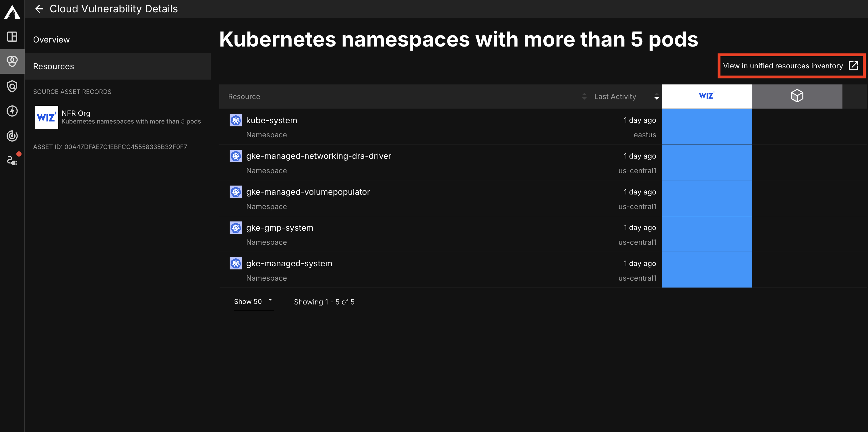Image resolution: width=868 pixels, height=432 pixels.
Task: Open the gke-managed-networking-dra-driver resource
Action: click(x=318, y=156)
